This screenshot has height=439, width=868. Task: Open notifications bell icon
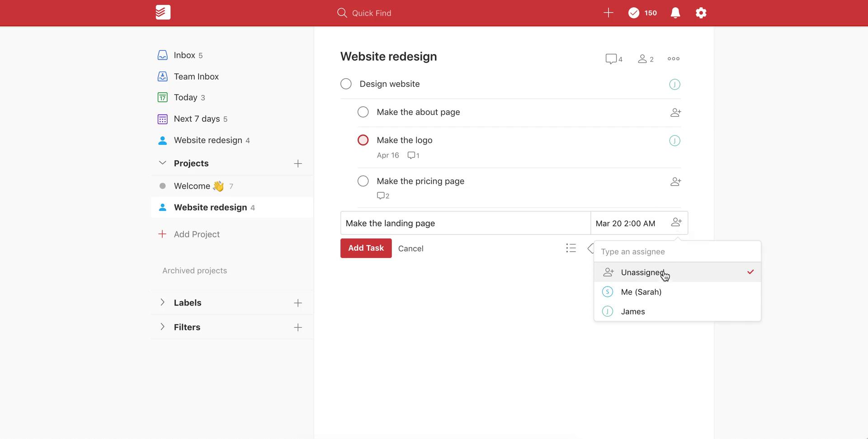click(675, 13)
